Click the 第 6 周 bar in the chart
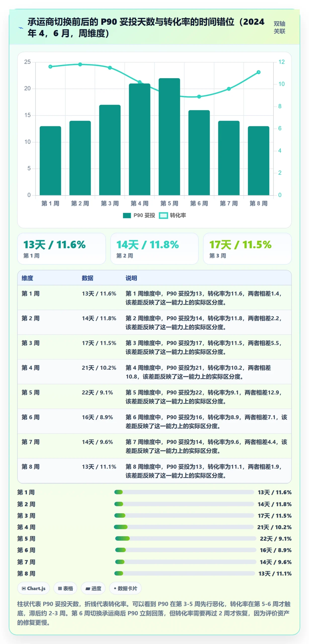The width and height of the screenshot is (309, 644). 199,153
